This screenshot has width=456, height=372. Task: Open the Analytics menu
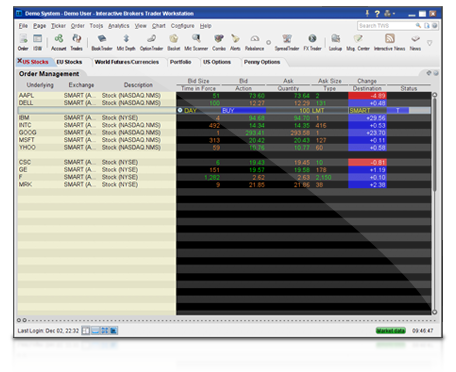click(x=119, y=26)
